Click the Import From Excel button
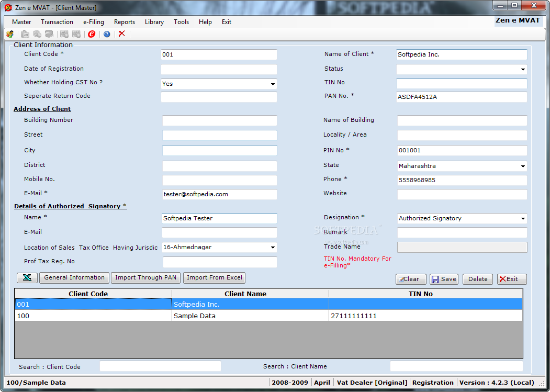The image size is (550, 392). (x=215, y=277)
